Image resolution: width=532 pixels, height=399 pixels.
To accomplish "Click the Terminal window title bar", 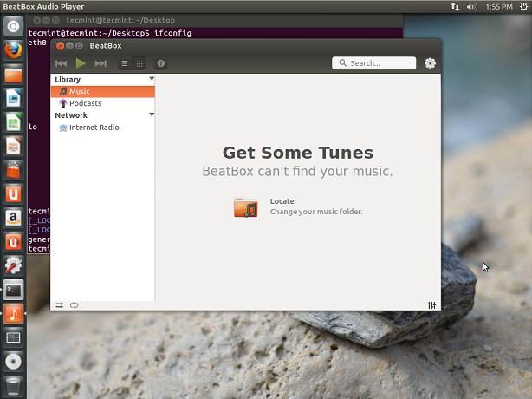I will [x=215, y=20].
